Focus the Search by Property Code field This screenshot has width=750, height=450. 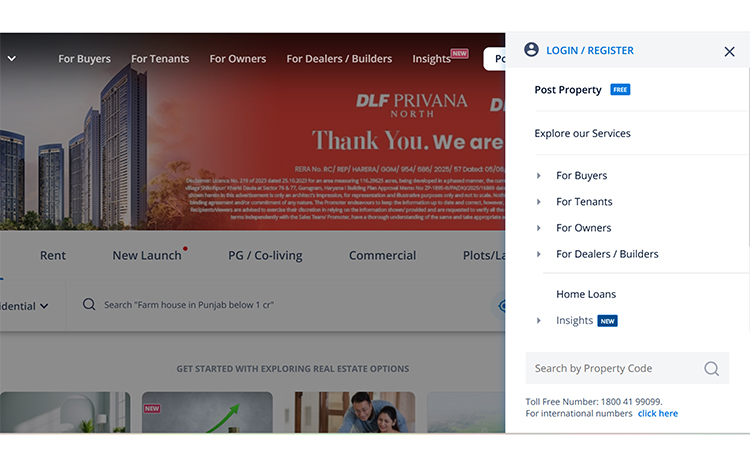[x=627, y=368]
